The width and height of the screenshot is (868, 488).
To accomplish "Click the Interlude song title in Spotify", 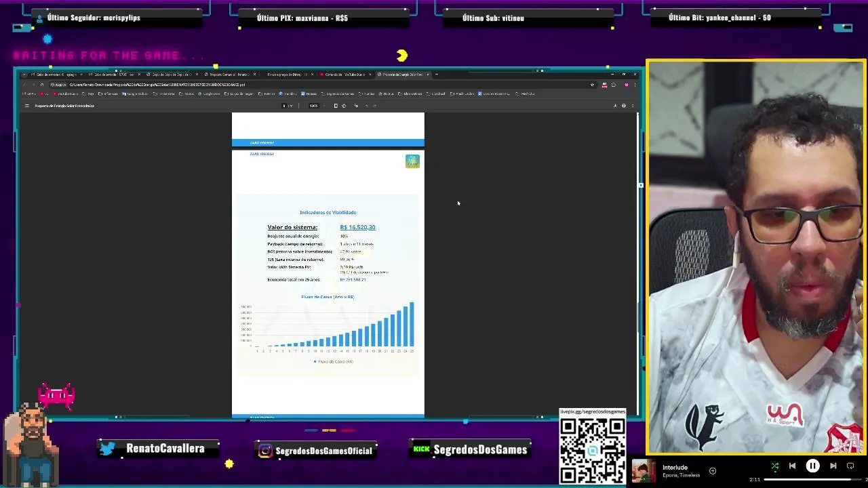I will click(675, 467).
